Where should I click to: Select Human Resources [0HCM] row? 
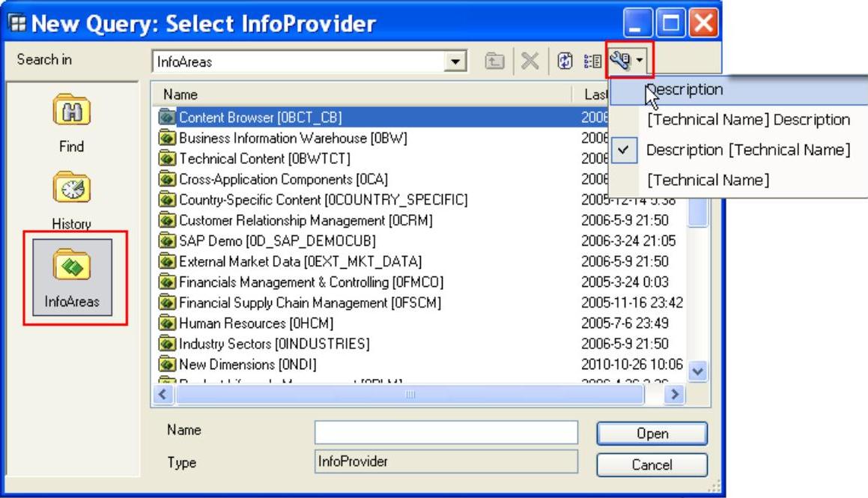click(x=421, y=324)
